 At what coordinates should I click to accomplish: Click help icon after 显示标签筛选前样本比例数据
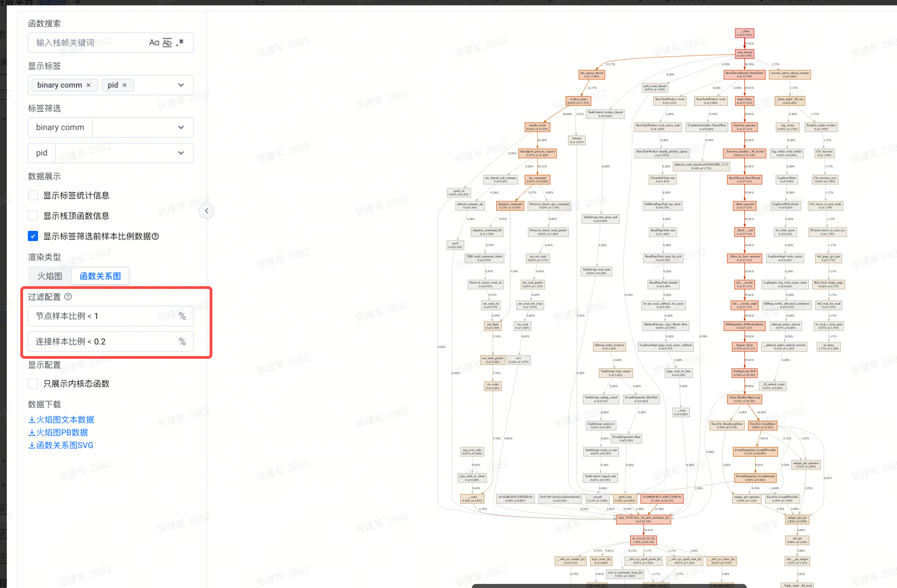(x=155, y=237)
